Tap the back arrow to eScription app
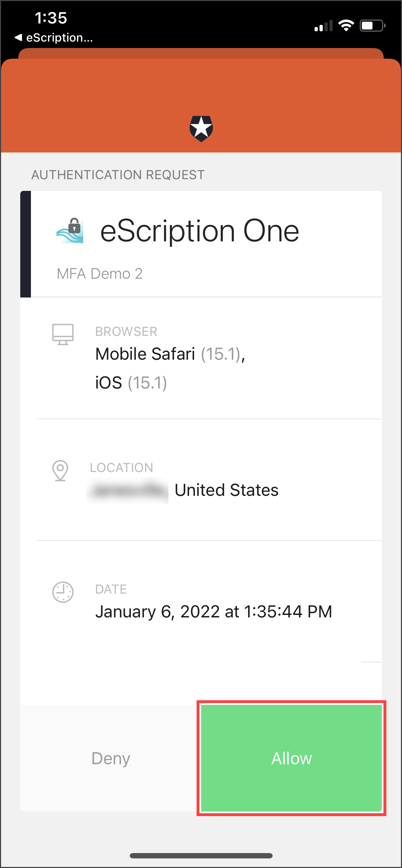 click(x=18, y=37)
